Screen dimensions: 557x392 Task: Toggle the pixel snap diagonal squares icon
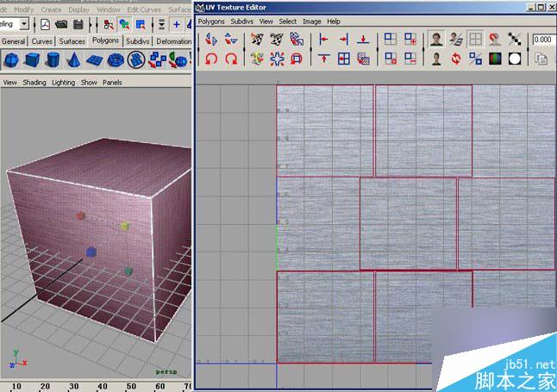515,39
